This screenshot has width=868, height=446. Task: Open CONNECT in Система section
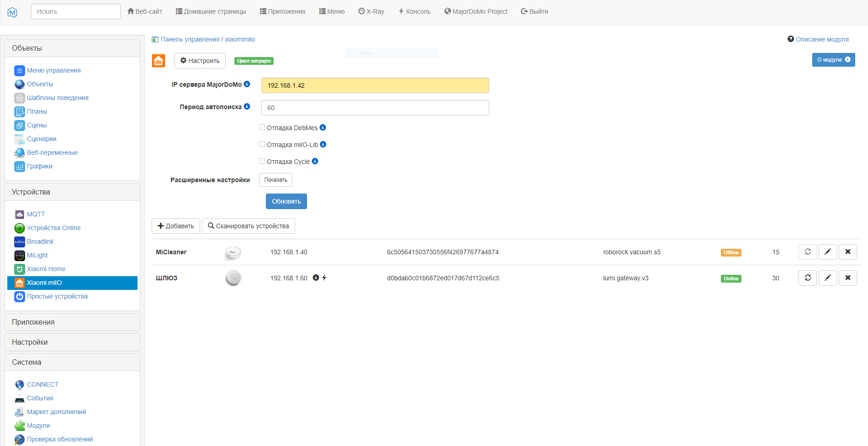pyautogui.click(x=42, y=384)
